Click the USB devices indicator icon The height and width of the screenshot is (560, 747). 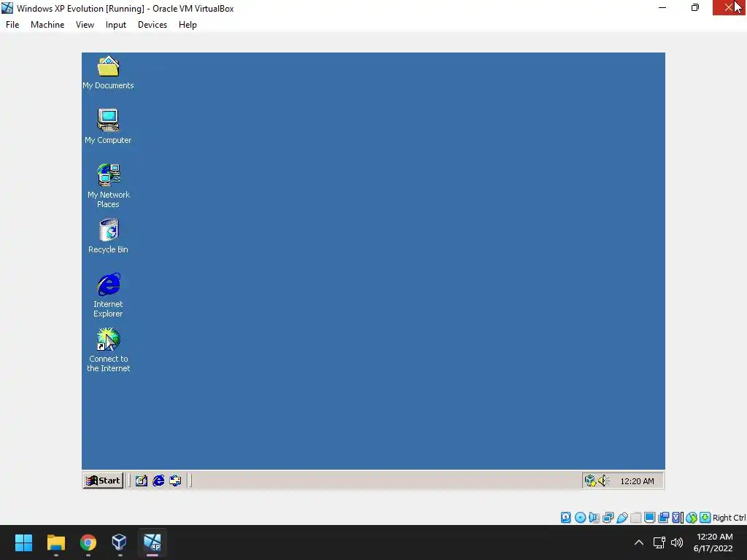pyautogui.click(x=622, y=518)
